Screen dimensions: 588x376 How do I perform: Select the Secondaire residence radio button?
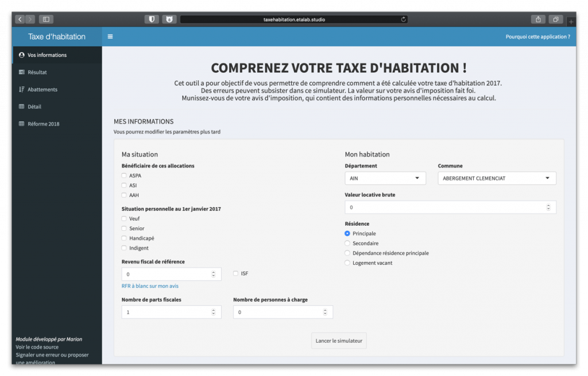coord(346,243)
